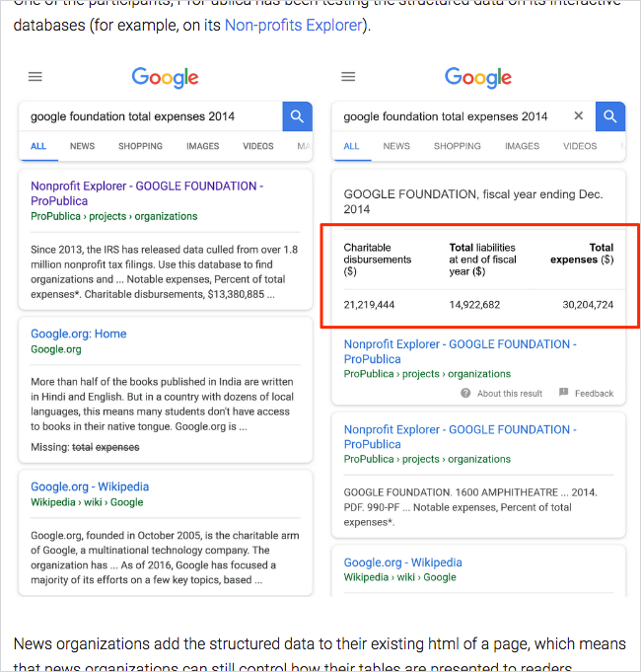Select SHOPPING tab in left panel

point(140,146)
